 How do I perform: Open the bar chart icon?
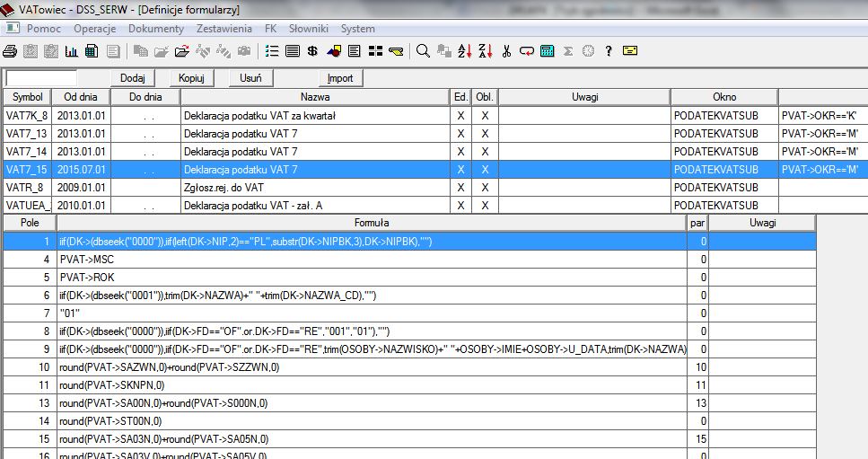coord(72,50)
